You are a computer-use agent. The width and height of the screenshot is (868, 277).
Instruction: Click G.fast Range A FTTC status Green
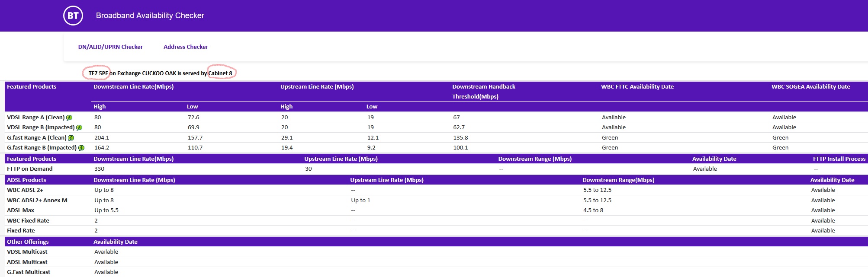click(610, 137)
